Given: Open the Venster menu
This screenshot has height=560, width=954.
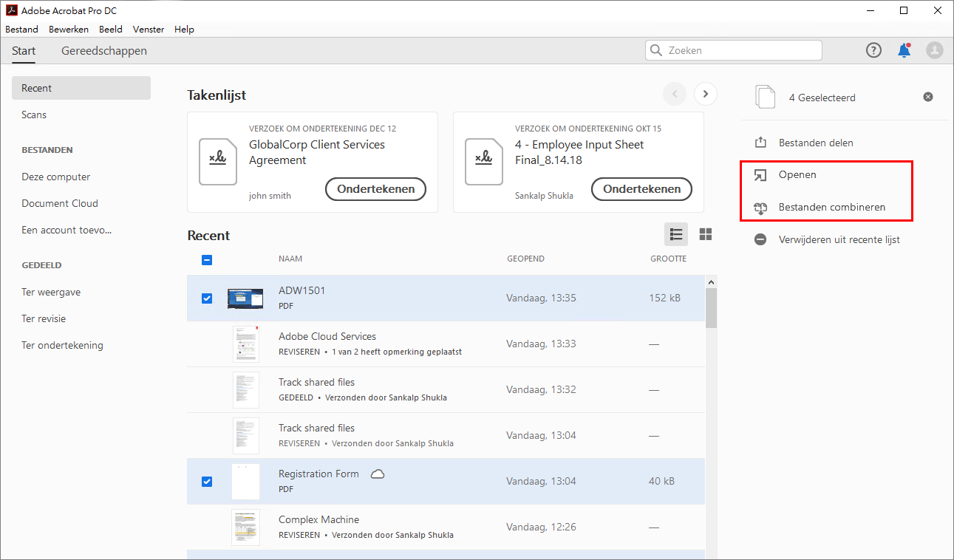Looking at the screenshot, I should (x=149, y=30).
